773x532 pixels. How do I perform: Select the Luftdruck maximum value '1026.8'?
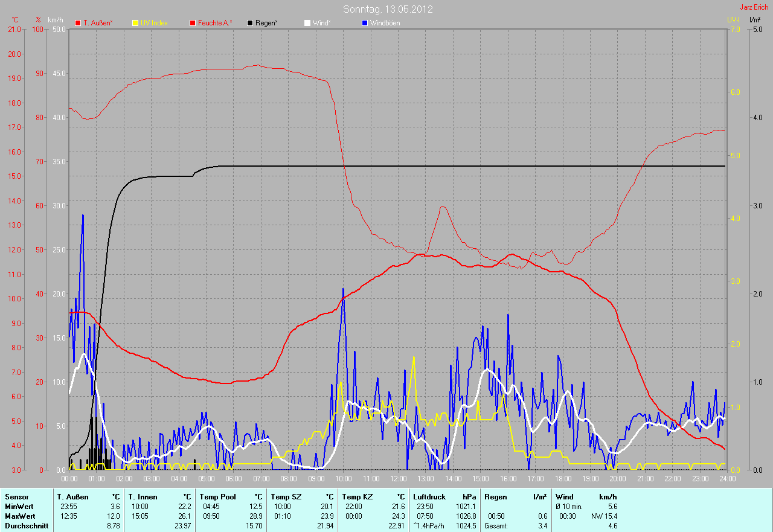465,516
